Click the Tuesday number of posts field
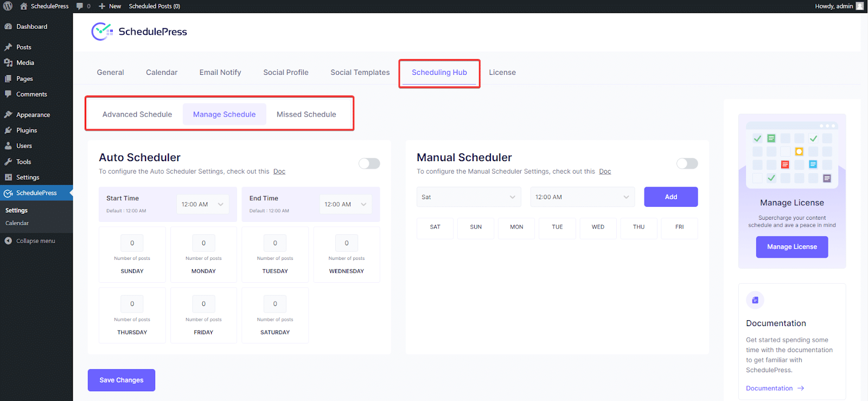Image resolution: width=868 pixels, height=401 pixels. 275,243
